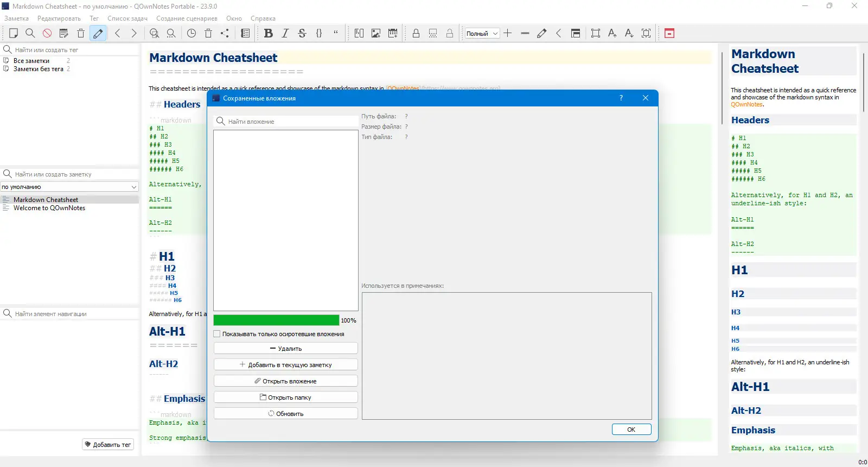Insert an image with the picture icon

point(376,33)
